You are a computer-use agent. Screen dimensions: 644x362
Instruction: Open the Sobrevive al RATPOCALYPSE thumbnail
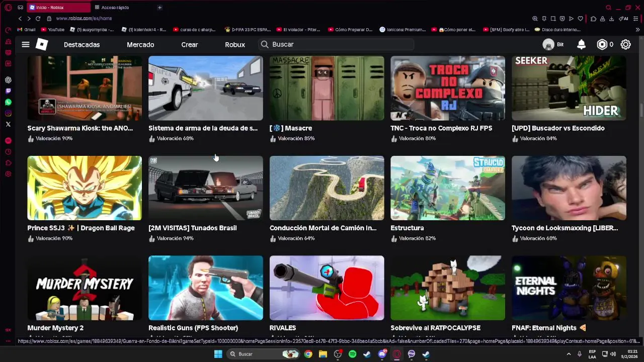pos(448,288)
